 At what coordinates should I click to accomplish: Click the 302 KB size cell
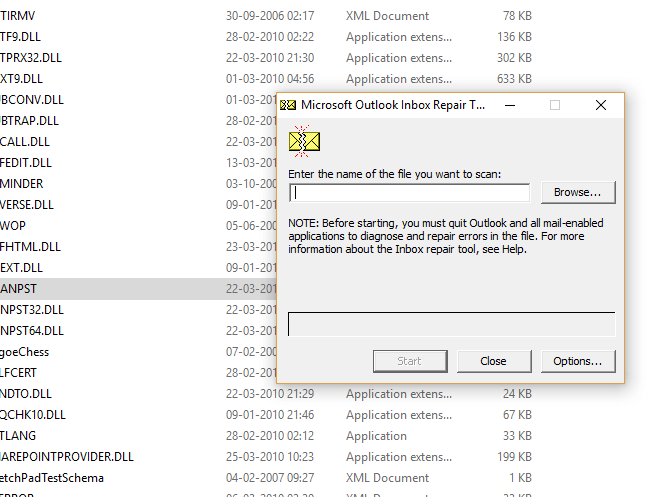tap(515, 58)
